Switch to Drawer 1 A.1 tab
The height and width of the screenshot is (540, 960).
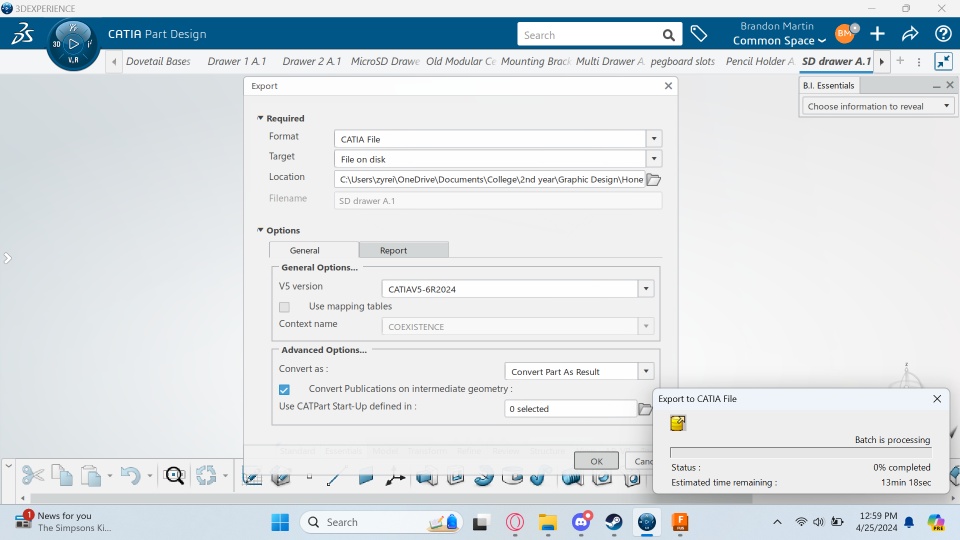237,61
